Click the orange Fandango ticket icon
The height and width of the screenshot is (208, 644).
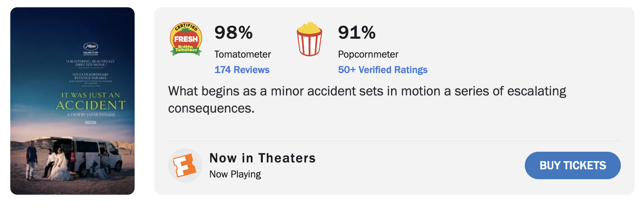tap(185, 166)
